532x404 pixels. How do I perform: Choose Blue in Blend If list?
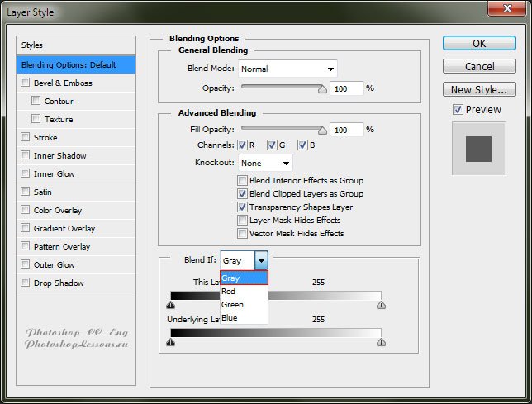click(230, 318)
